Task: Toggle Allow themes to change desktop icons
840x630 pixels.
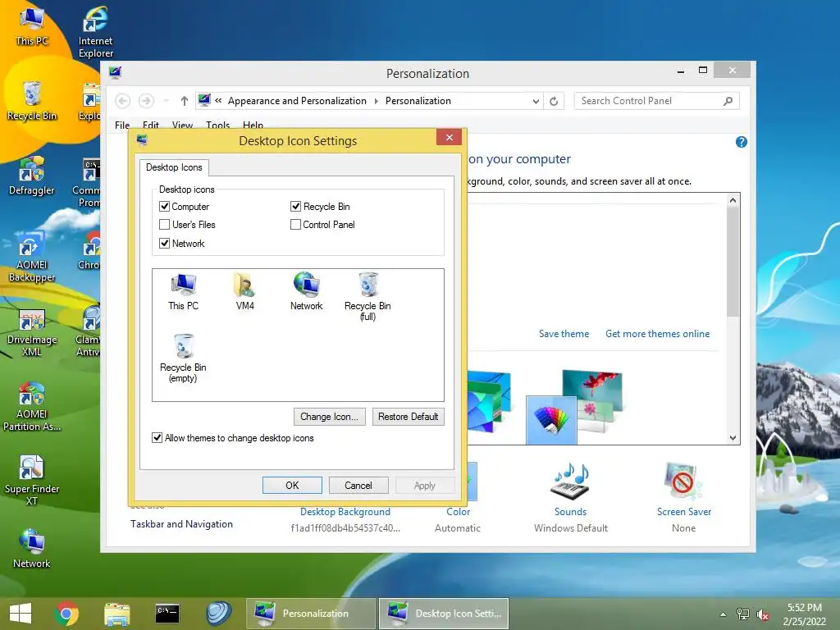Action: pos(157,438)
